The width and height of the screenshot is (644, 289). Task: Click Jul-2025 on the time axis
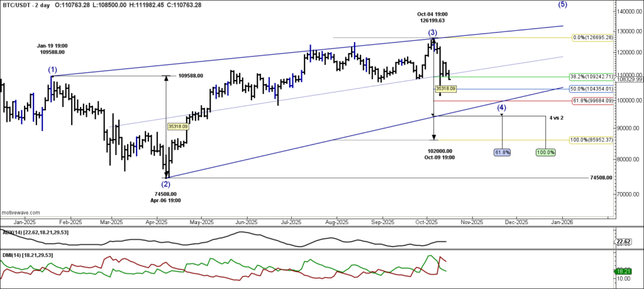[292, 222]
